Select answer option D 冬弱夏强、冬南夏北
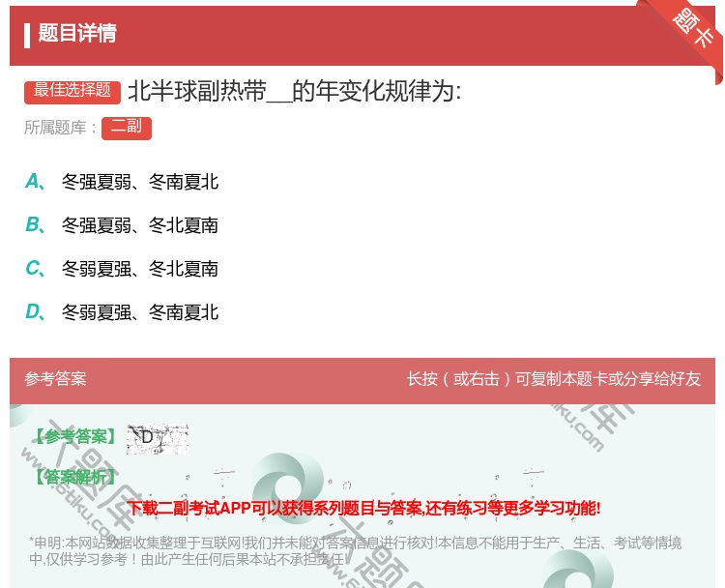The image size is (725, 588). click(122, 312)
